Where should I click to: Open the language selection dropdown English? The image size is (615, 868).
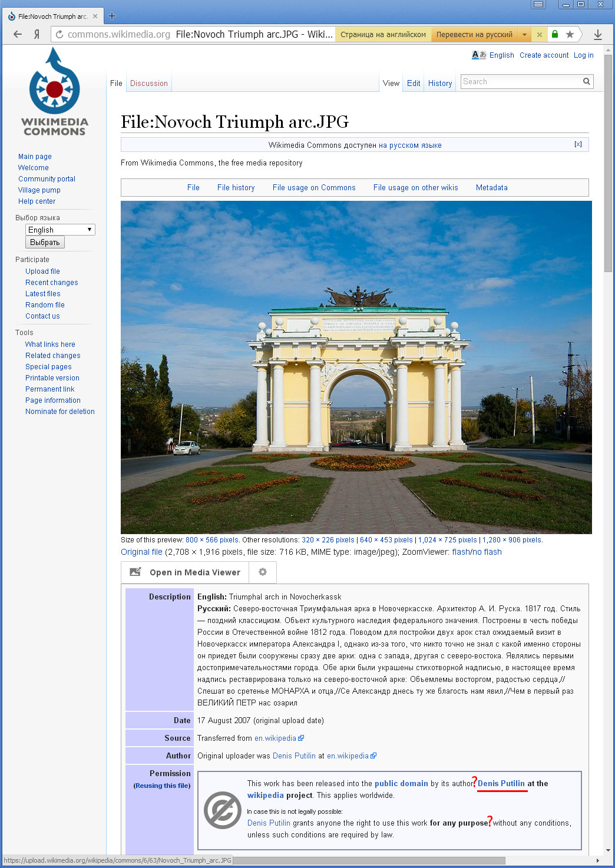click(x=60, y=230)
